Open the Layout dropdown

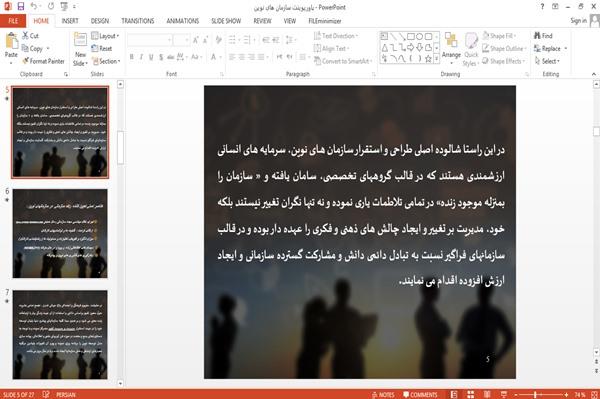(x=105, y=36)
